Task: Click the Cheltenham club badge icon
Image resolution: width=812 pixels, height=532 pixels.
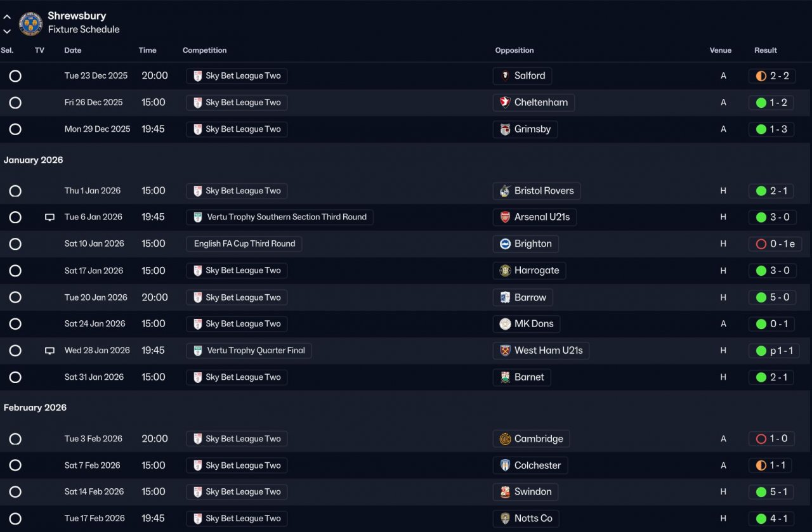Action: (505, 103)
